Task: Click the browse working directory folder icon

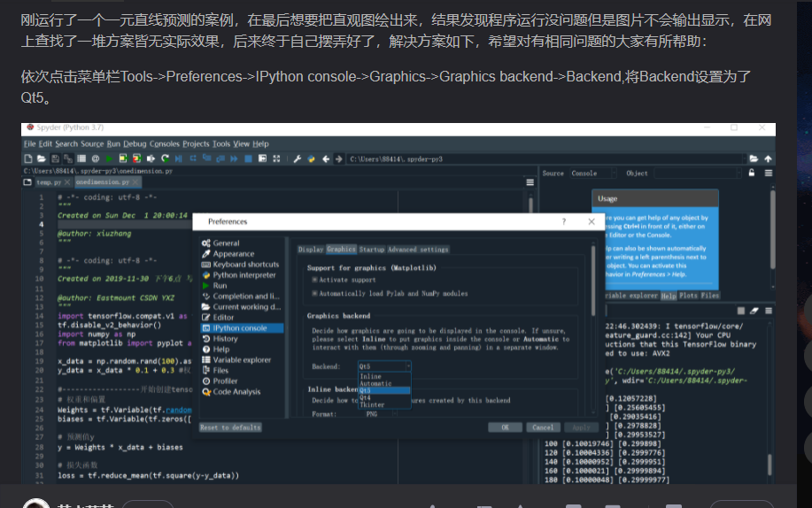Action: 754,158
